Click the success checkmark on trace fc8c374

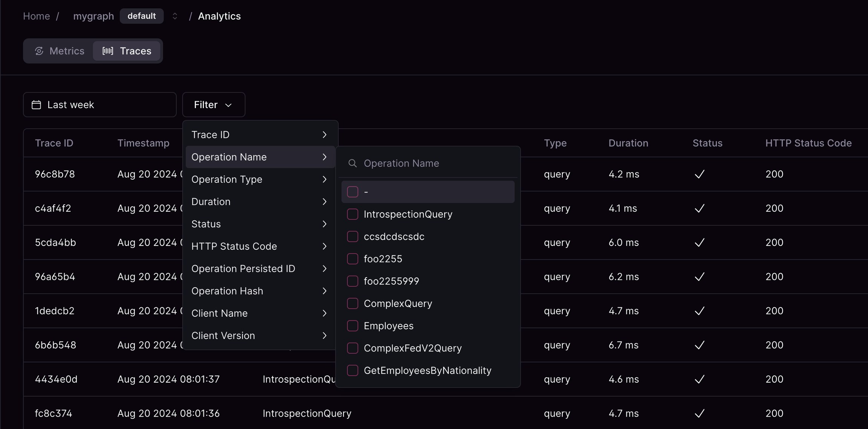tap(699, 413)
